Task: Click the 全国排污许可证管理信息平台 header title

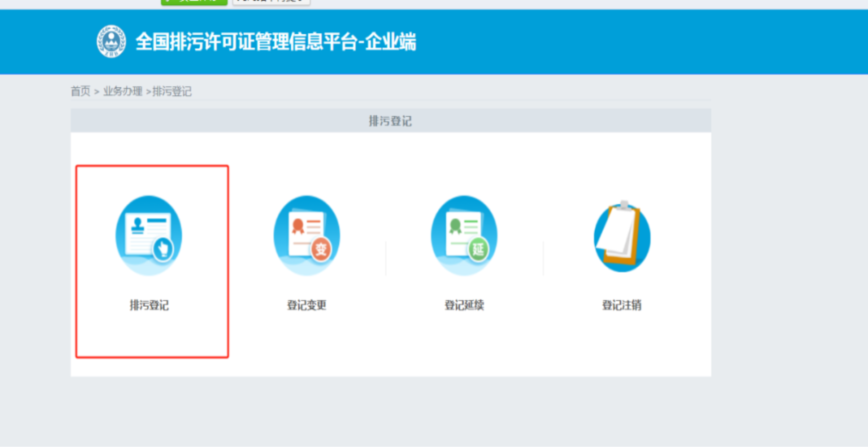Action: pos(276,42)
